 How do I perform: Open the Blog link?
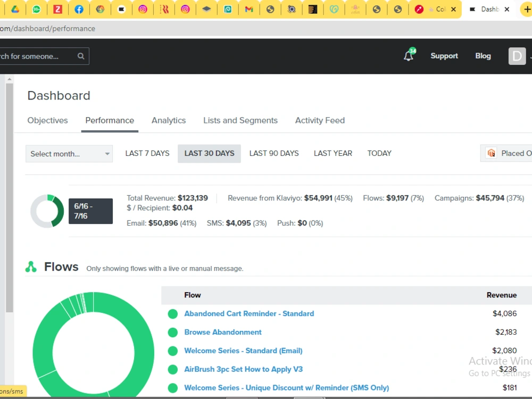pos(483,56)
